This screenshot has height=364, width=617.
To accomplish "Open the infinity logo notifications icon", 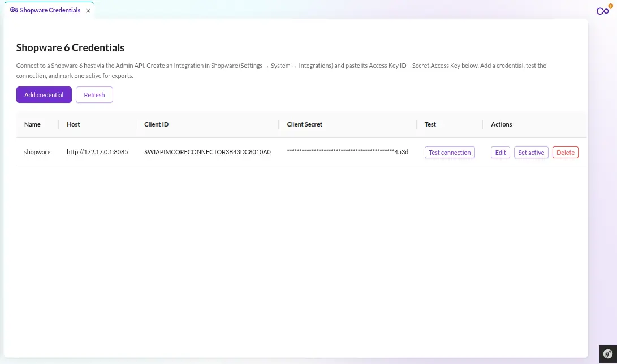I will (x=603, y=11).
